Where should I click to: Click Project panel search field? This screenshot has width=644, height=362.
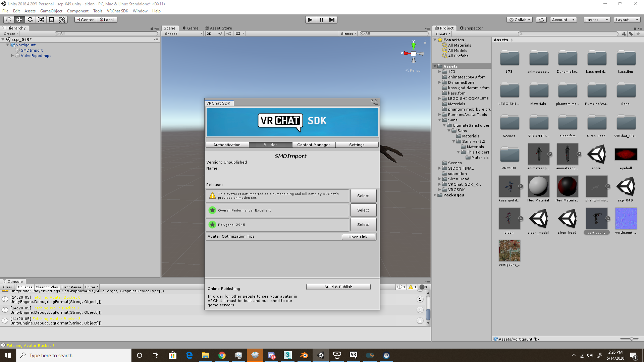pyautogui.click(x=568, y=34)
